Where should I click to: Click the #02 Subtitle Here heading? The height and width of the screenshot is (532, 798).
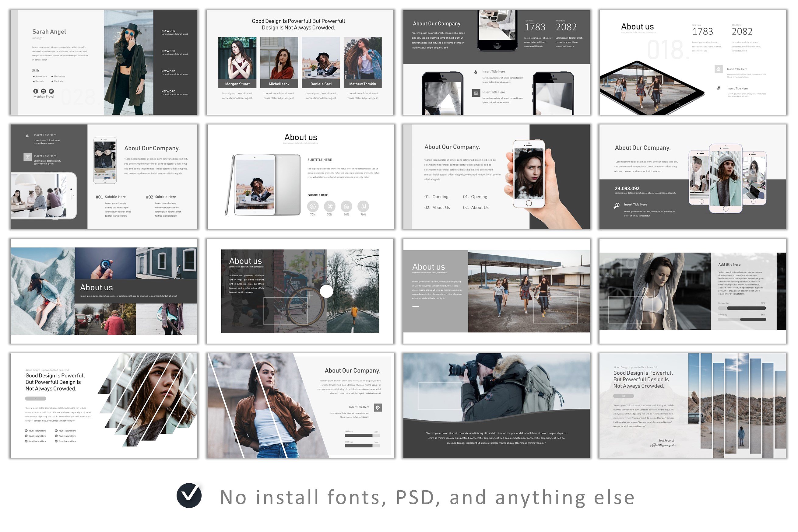(x=161, y=197)
